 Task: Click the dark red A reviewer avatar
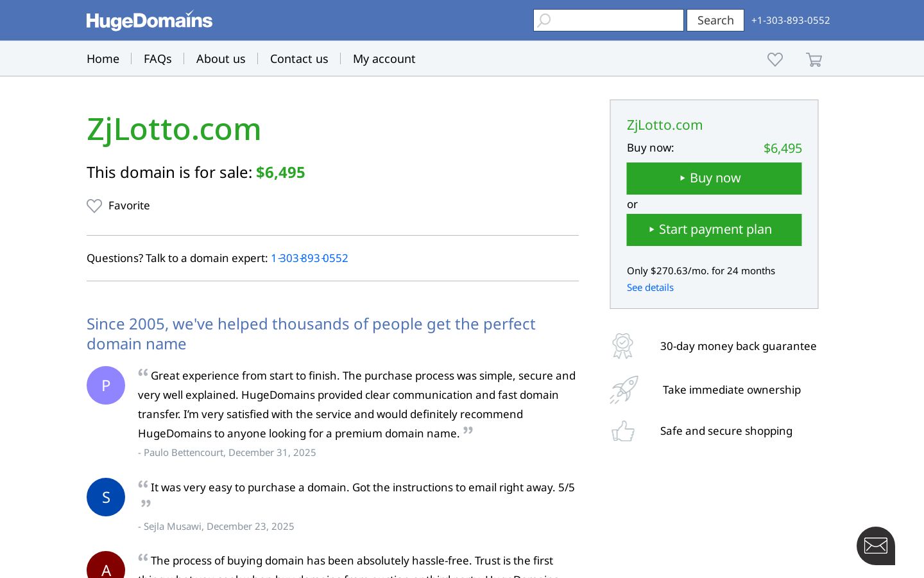coord(106,565)
